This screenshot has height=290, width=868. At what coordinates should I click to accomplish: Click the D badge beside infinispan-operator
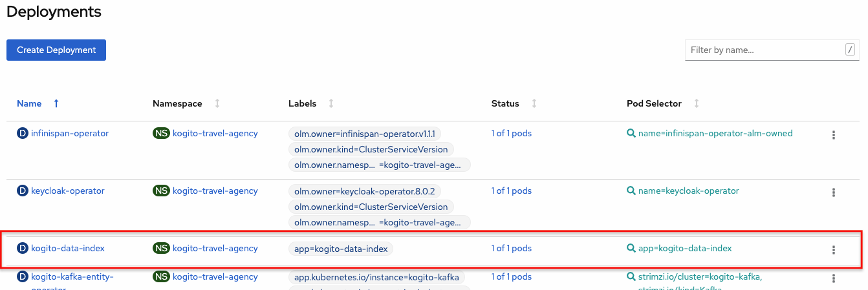point(23,134)
